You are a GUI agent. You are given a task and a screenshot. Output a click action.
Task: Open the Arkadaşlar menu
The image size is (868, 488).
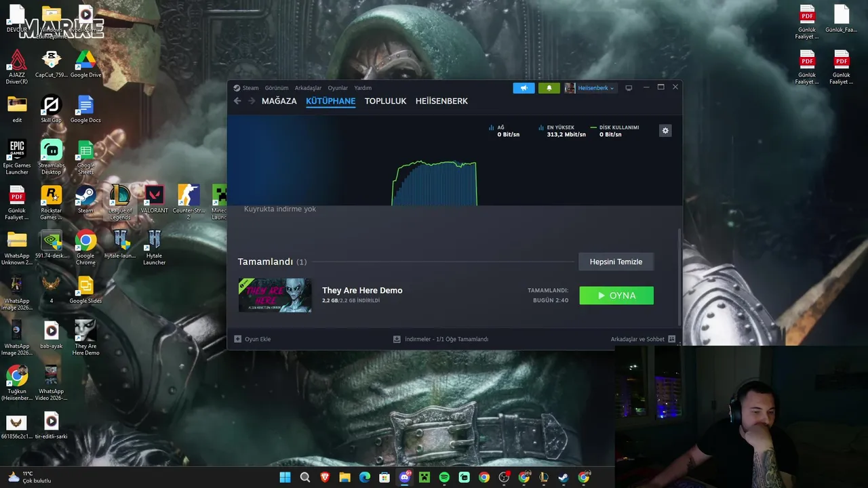[308, 88]
